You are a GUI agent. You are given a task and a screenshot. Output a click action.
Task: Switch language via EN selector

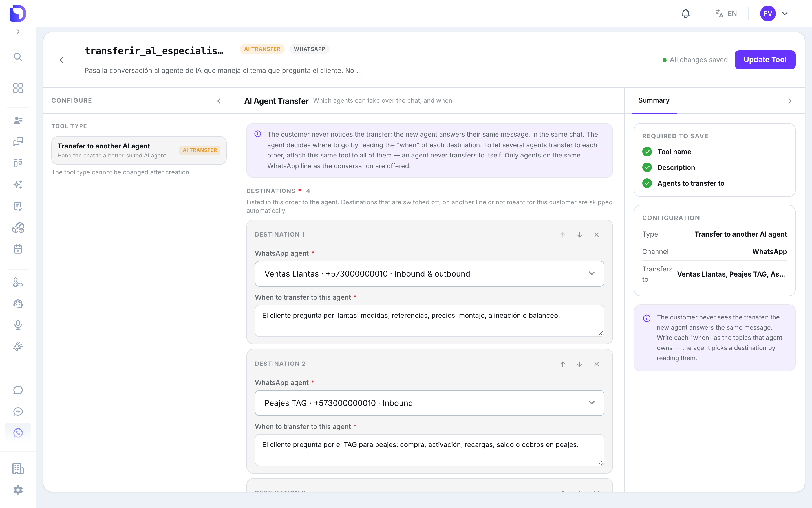click(726, 14)
